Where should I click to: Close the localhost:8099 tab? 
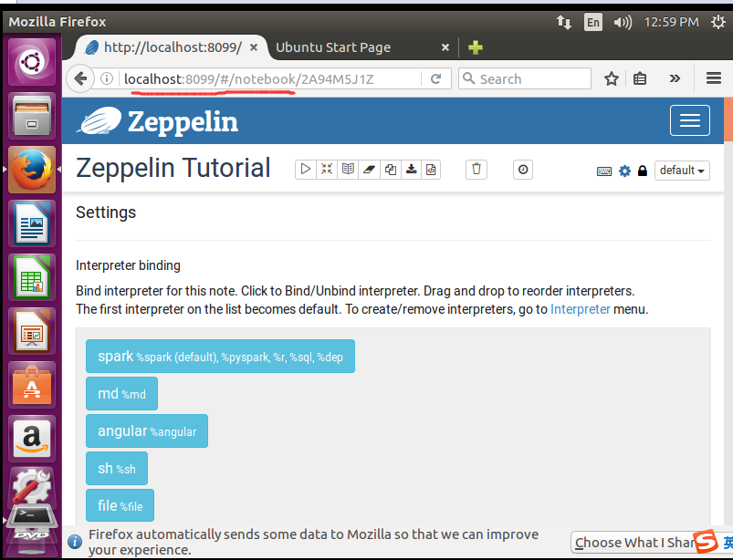[x=254, y=47]
